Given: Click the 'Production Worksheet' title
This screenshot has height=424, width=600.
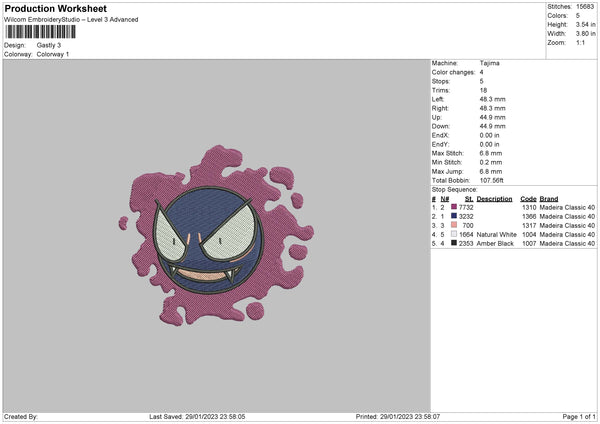Looking at the screenshot, I should click(55, 8).
